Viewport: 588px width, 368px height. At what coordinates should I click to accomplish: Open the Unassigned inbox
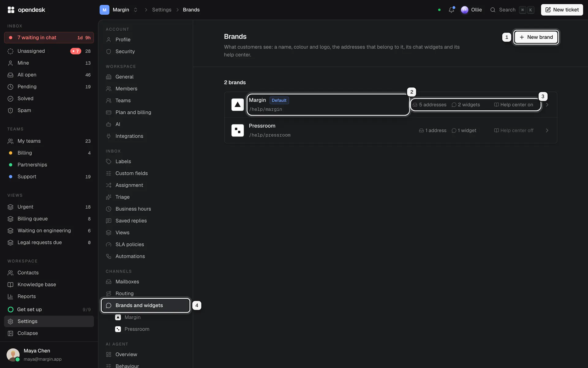tap(49, 51)
